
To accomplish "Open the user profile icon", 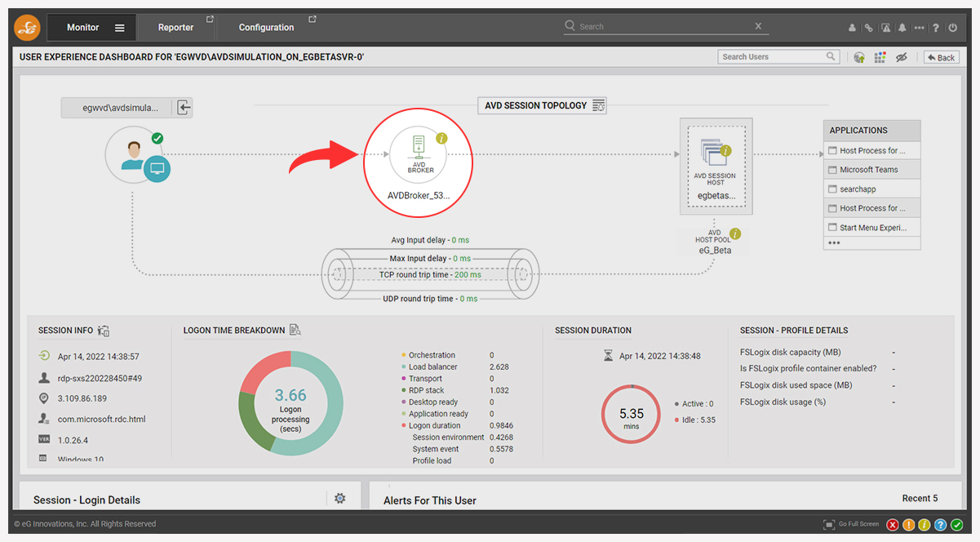I will click(853, 28).
